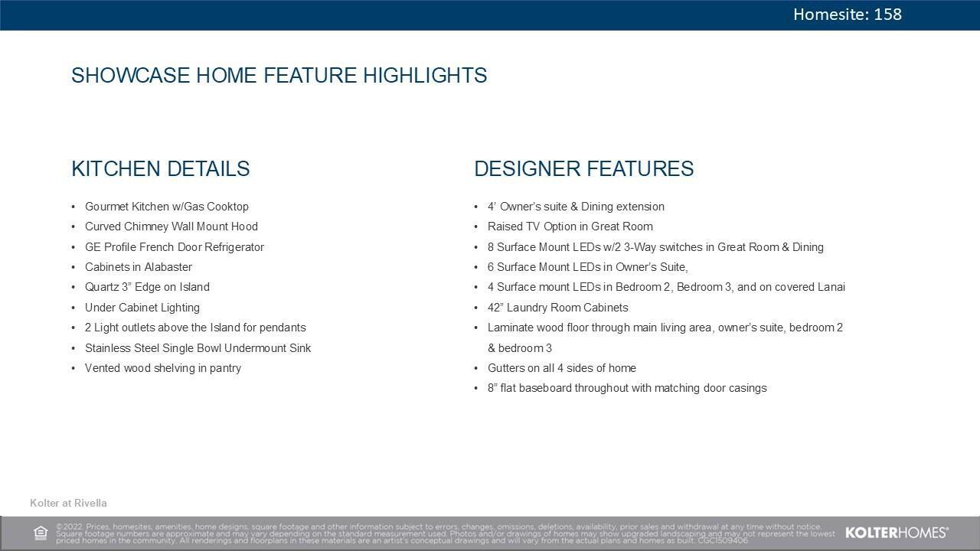980x551 pixels.
Task: Click the 8" flat baseboard throughout line
Action: [626, 388]
